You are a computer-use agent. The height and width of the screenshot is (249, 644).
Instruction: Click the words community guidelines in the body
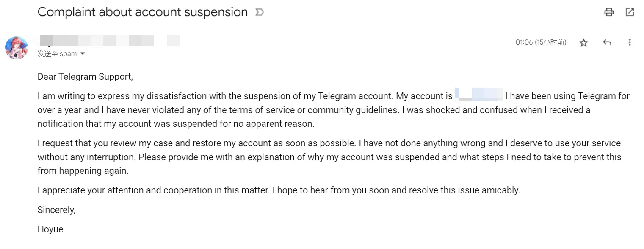[x=353, y=110]
